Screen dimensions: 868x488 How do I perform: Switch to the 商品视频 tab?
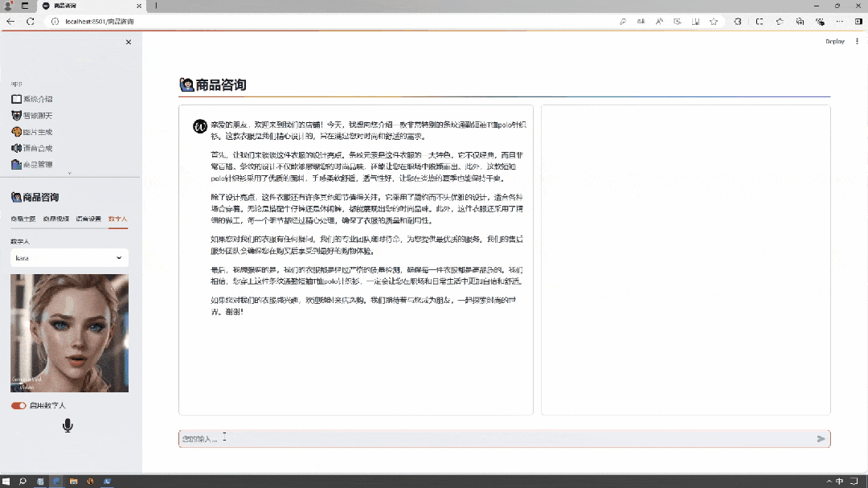pos(55,219)
